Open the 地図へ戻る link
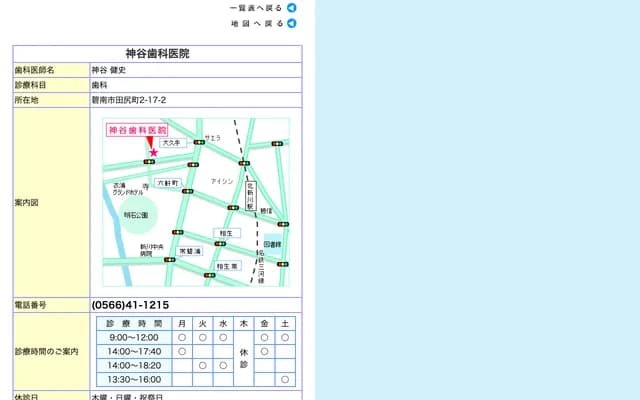The height and width of the screenshot is (400, 640). [x=257, y=23]
